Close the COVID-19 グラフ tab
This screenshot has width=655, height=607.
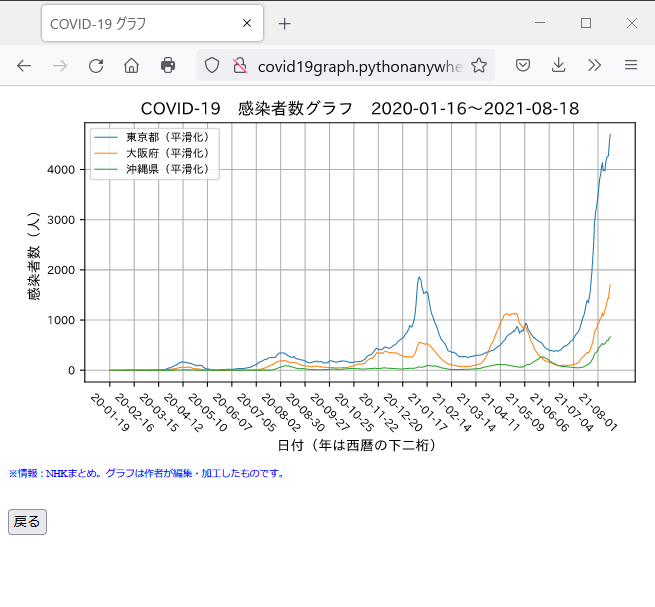tap(247, 23)
